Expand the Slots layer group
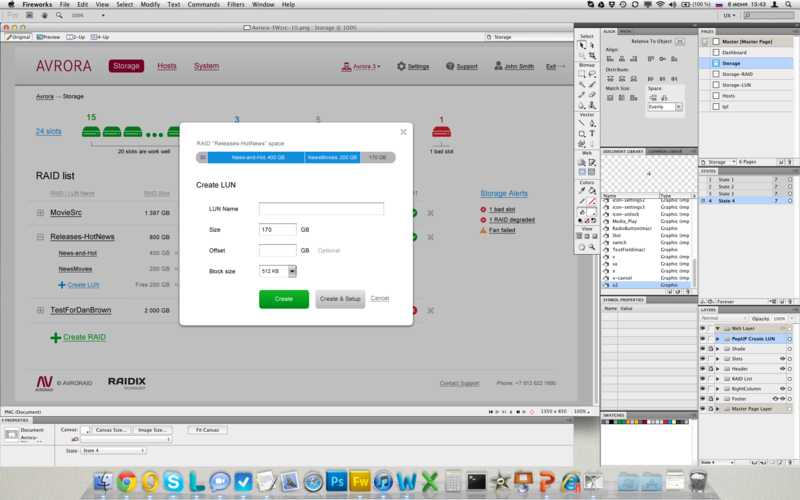The width and height of the screenshot is (800, 500). (x=718, y=359)
